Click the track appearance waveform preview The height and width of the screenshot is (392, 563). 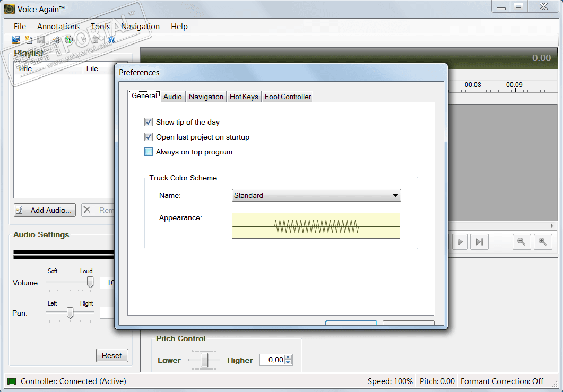pos(316,226)
